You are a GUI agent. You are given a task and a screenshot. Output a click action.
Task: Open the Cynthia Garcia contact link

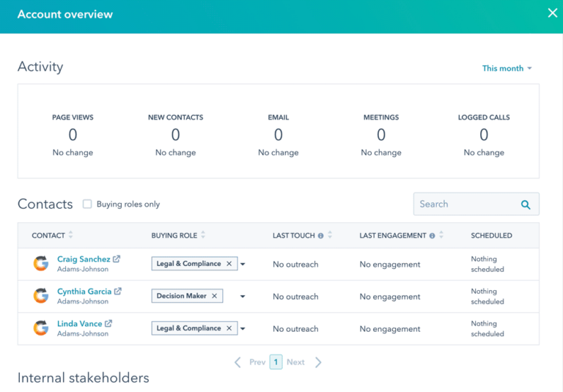84,291
